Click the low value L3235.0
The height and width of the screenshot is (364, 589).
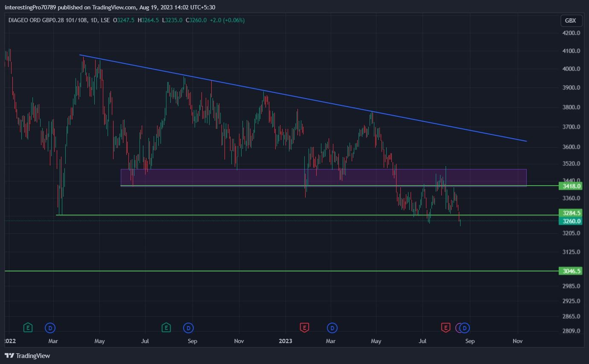click(172, 20)
